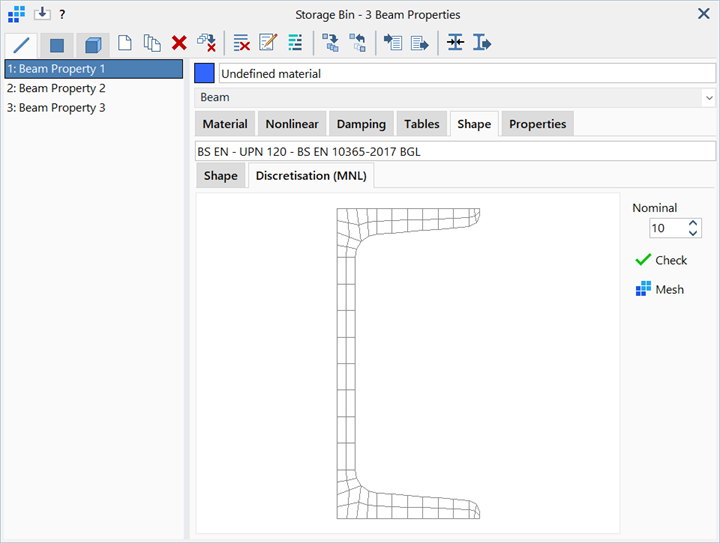Viewport: 720px width, 543px height.
Task: Open the Discretisation (MNL) sub-tab
Action: tap(311, 176)
